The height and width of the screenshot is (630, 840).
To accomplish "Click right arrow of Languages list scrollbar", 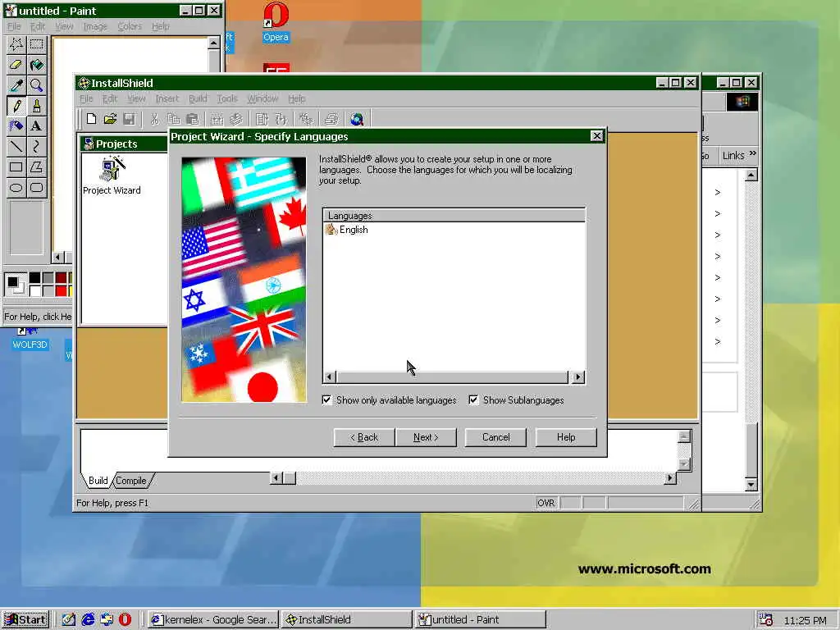I will (577, 377).
